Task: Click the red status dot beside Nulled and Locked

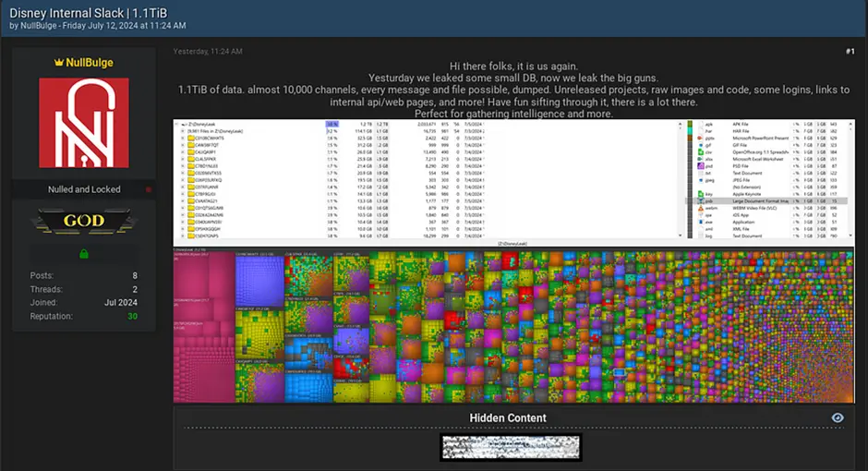Action: [x=149, y=189]
